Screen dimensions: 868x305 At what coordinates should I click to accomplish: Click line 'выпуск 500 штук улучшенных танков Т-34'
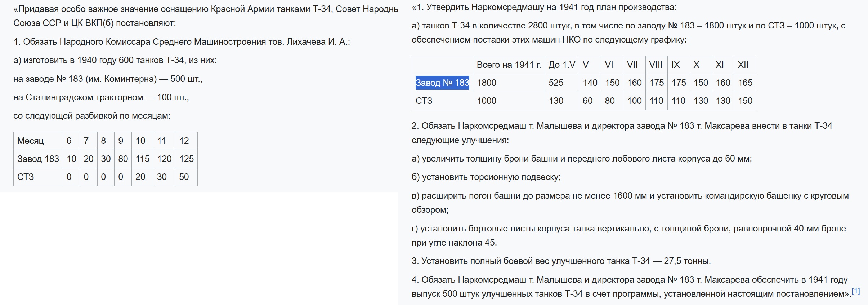point(631,294)
